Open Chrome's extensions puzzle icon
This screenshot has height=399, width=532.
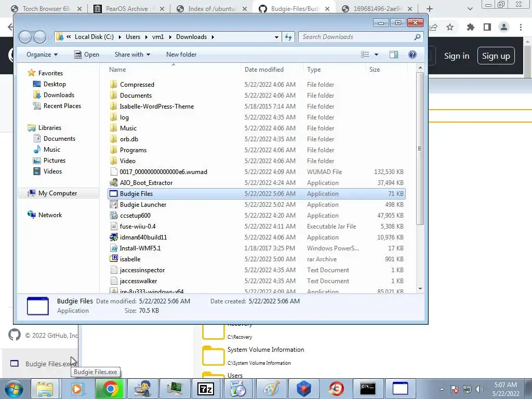point(470,27)
